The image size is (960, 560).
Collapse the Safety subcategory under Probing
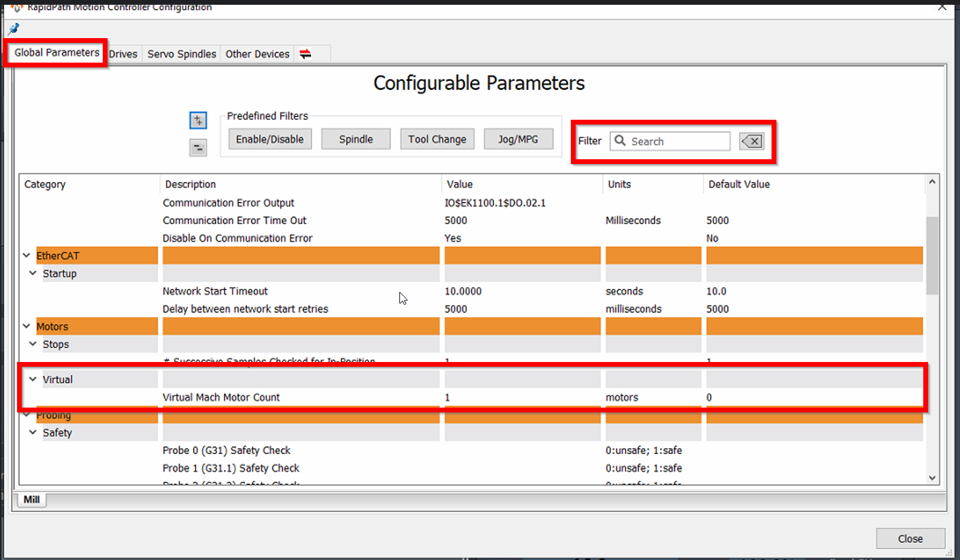[x=33, y=433]
